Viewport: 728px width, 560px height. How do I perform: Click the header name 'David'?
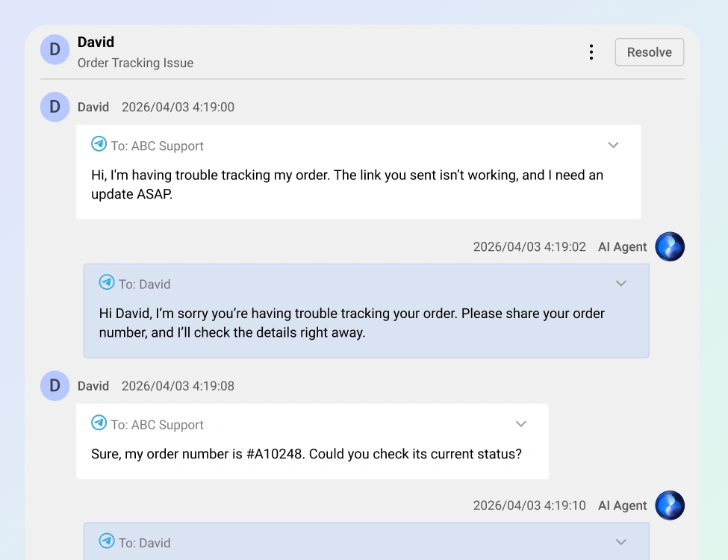tap(96, 42)
